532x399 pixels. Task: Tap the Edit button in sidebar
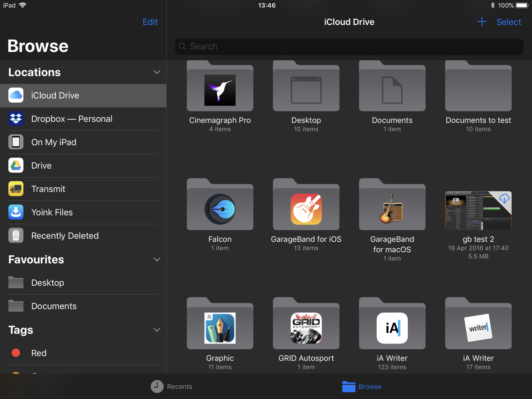click(x=150, y=22)
